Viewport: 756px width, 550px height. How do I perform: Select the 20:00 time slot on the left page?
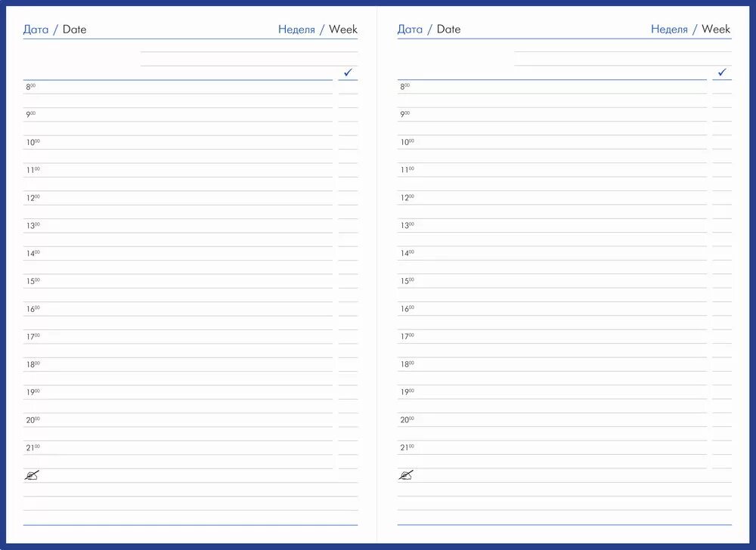tap(33, 420)
